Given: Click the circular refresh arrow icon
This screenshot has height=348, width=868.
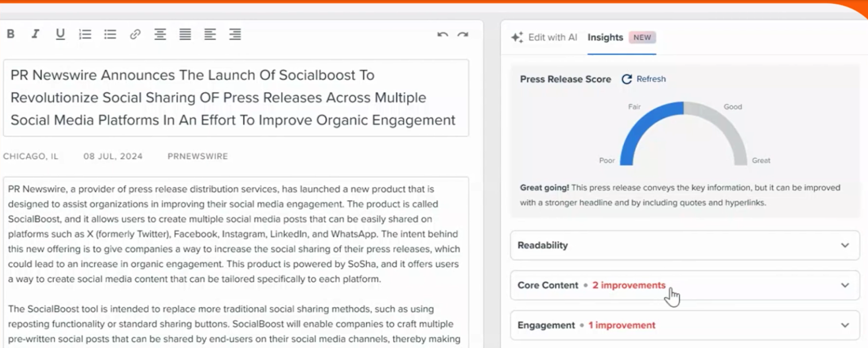Looking at the screenshot, I should 627,79.
